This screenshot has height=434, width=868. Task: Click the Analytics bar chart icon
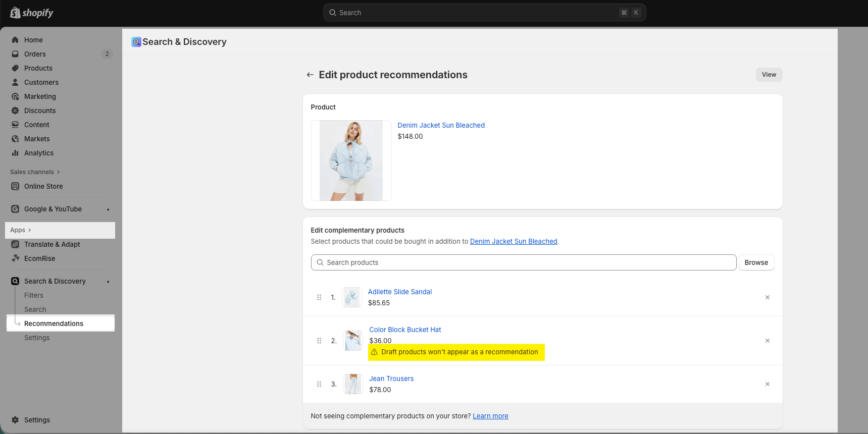15,153
